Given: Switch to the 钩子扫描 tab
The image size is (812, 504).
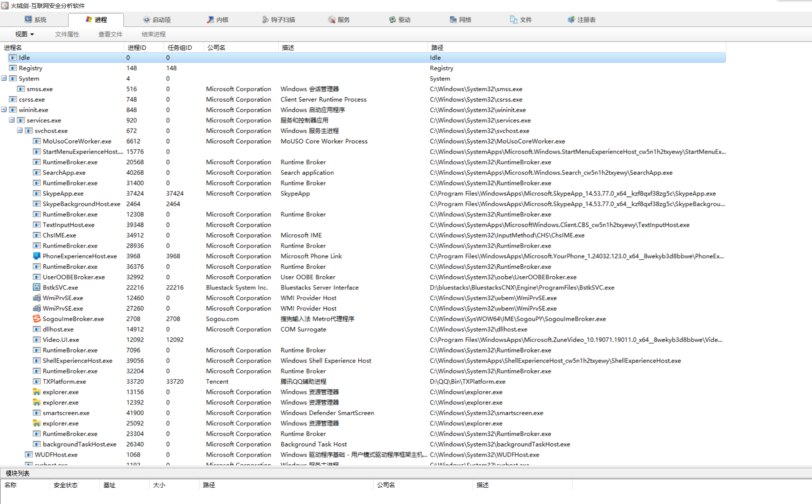Looking at the screenshot, I should pos(279,20).
